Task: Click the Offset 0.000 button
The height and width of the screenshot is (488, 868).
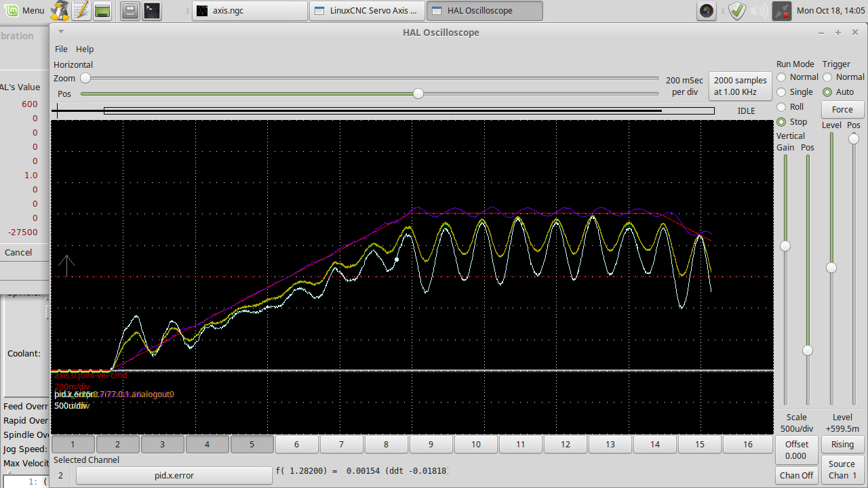Action: point(797,450)
